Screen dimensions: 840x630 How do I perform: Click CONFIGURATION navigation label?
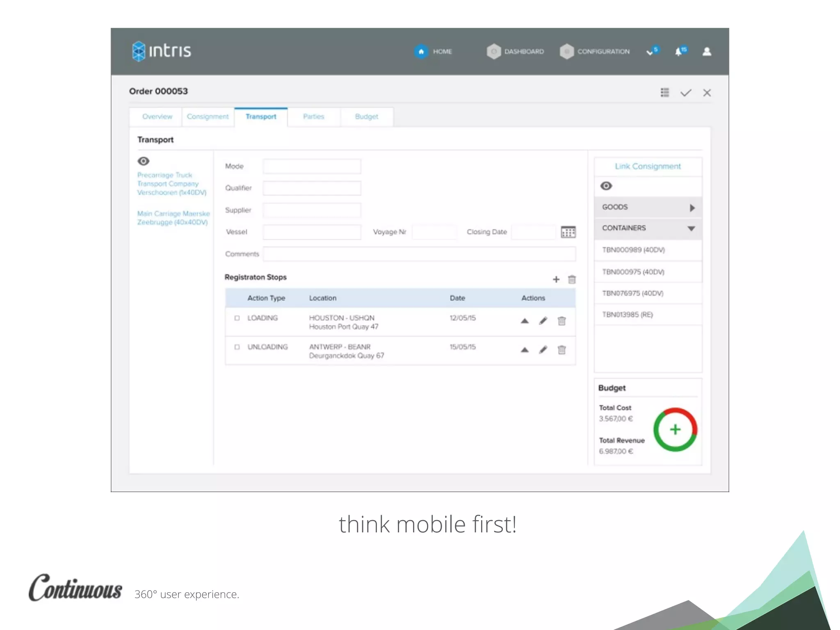[x=603, y=52]
